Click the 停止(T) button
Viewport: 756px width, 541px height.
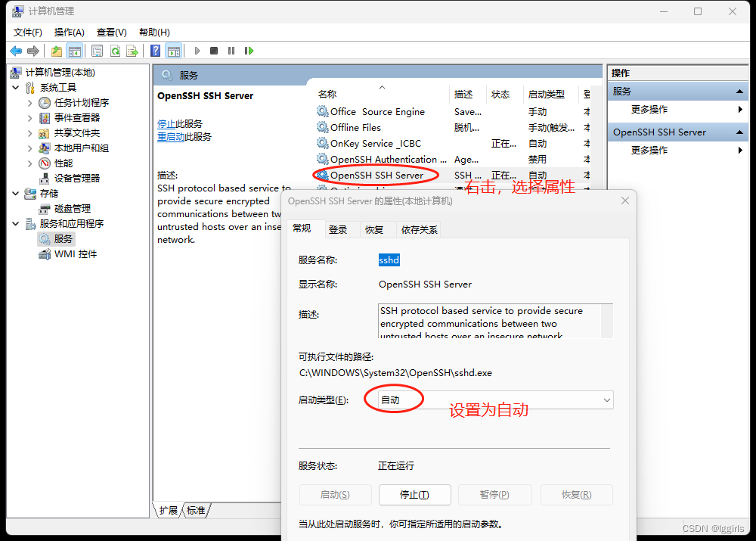point(414,495)
